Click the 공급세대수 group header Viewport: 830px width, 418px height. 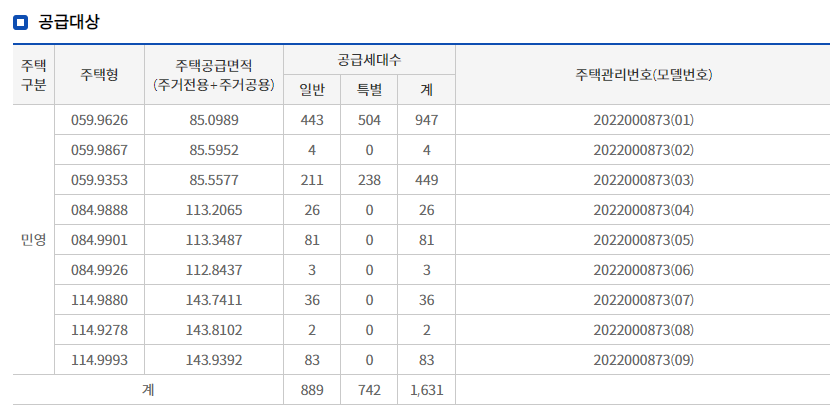[369, 60]
